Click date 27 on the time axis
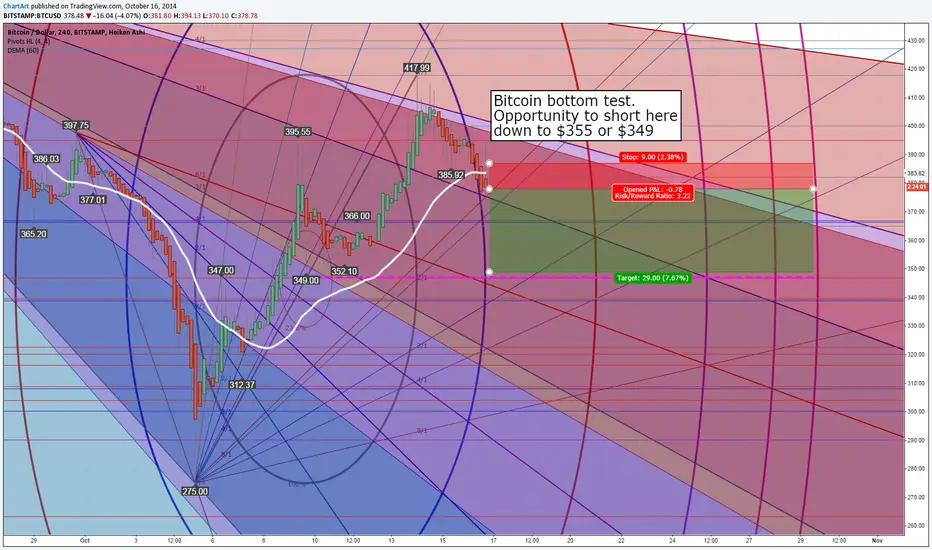The height and width of the screenshot is (550, 932). coord(749,540)
